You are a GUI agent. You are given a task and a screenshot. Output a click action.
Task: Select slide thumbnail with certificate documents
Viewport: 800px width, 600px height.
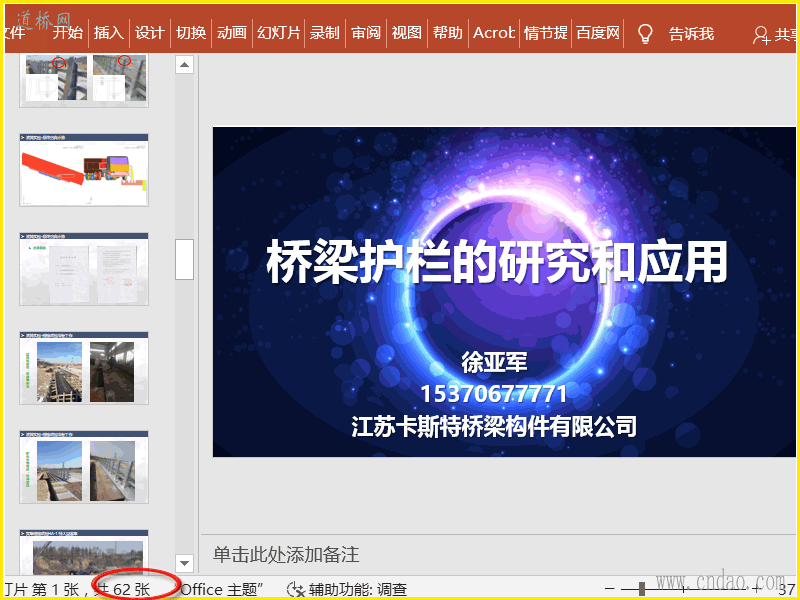click(x=84, y=269)
